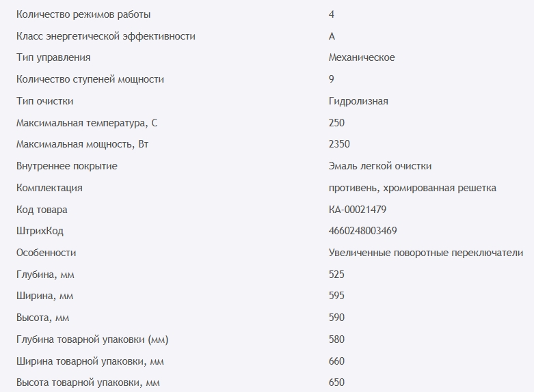Click the 'Высота товарной упаковки, мм' label
Image resolution: width=534 pixels, height=392 pixels.
(x=90, y=382)
